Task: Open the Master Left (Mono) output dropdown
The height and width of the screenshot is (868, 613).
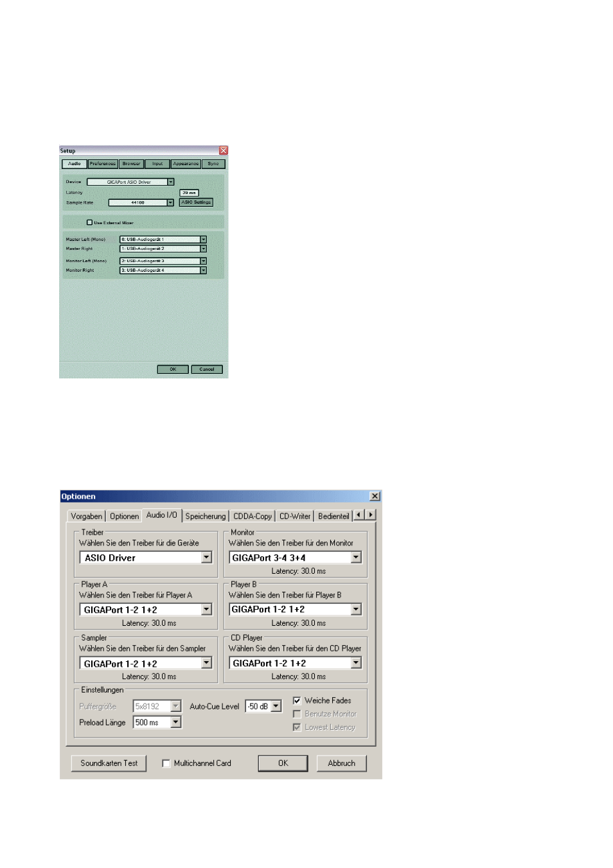Action: click(x=203, y=240)
